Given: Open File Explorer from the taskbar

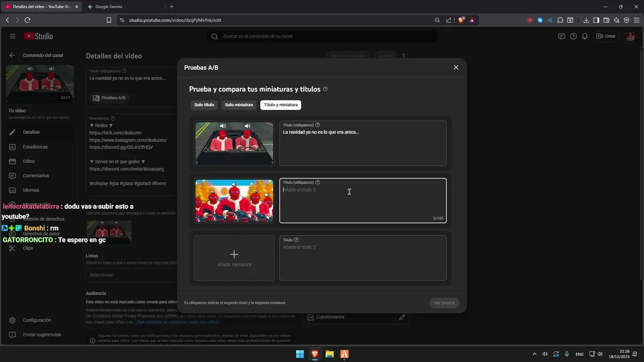Looking at the screenshot, I should pos(330,354).
